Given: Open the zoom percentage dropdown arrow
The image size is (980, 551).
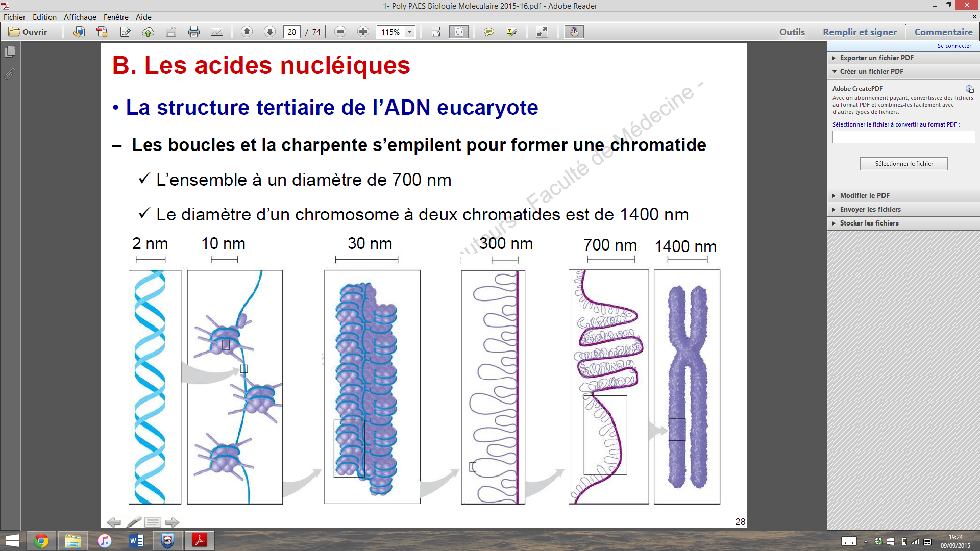Looking at the screenshot, I should click(409, 32).
